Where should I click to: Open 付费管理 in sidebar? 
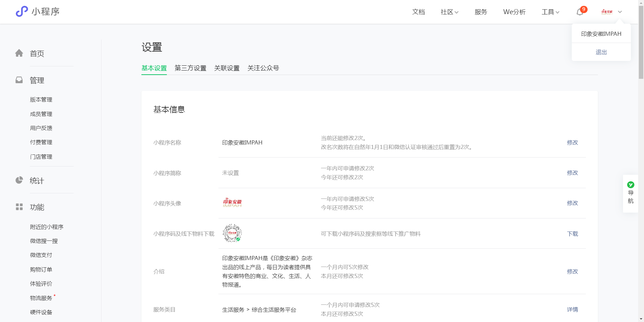point(41,142)
